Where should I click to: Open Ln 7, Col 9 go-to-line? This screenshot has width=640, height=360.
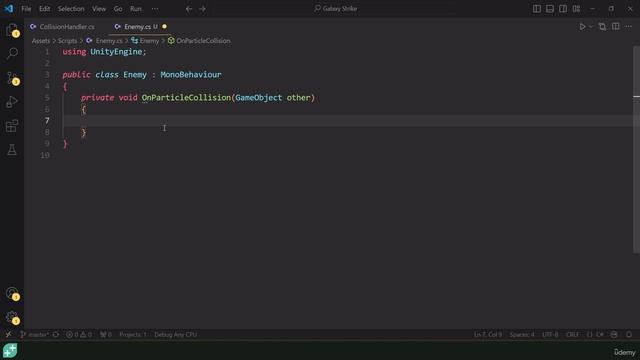pos(488,335)
